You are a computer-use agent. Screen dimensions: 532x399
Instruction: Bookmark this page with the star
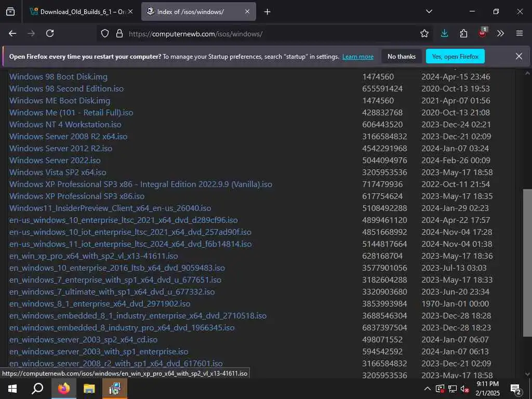tap(424, 33)
